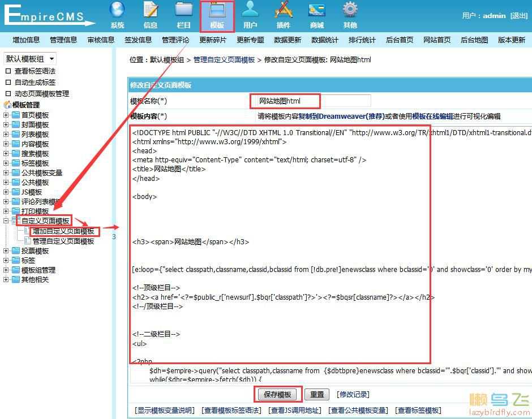Expand the 投票模板 tree node
The width and height of the screenshot is (532, 419).
point(6,251)
